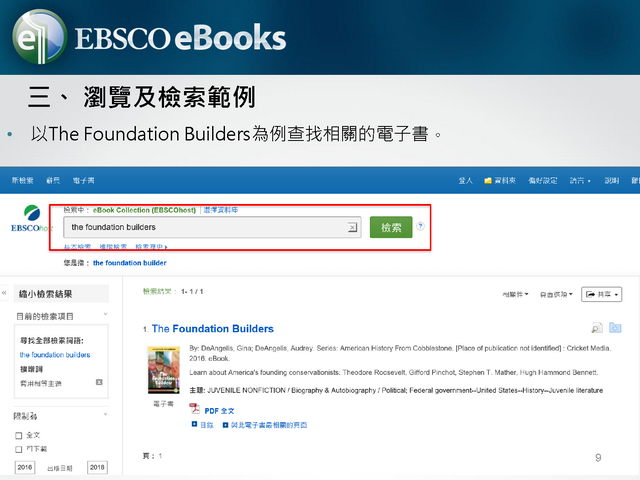Open 新檢索 in top menu
The image size is (640, 480).
tap(22, 181)
